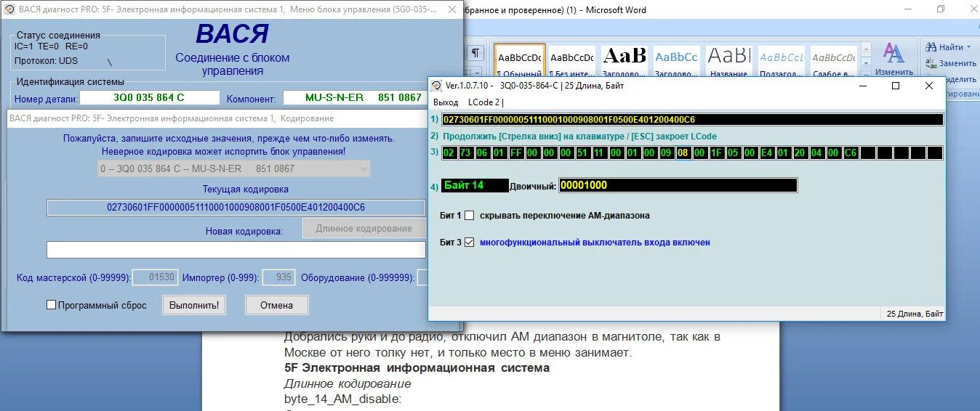This screenshot has height=411, width=980.
Task: Select byte cell 20 in LCode
Action: [x=800, y=153]
